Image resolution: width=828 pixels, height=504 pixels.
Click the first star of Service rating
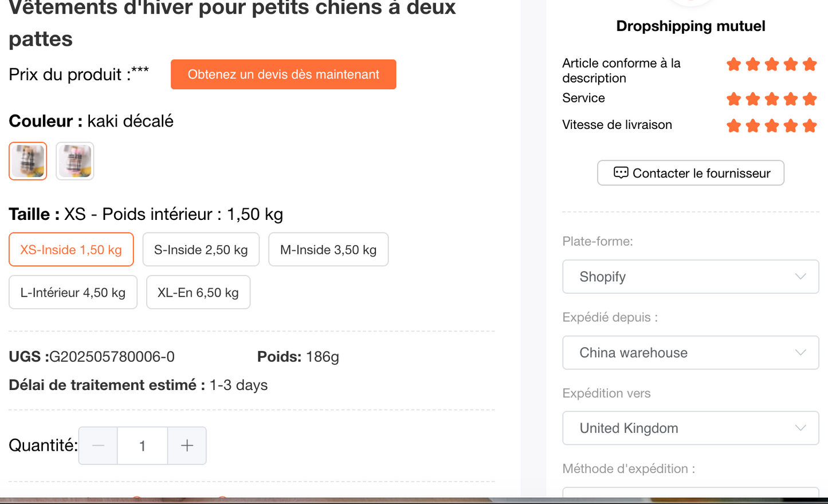(733, 99)
